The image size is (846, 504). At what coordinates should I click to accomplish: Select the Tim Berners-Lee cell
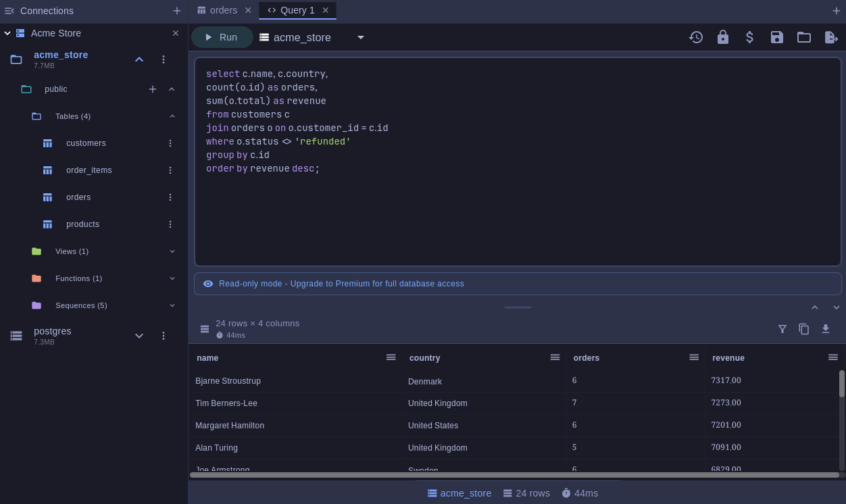coord(296,403)
